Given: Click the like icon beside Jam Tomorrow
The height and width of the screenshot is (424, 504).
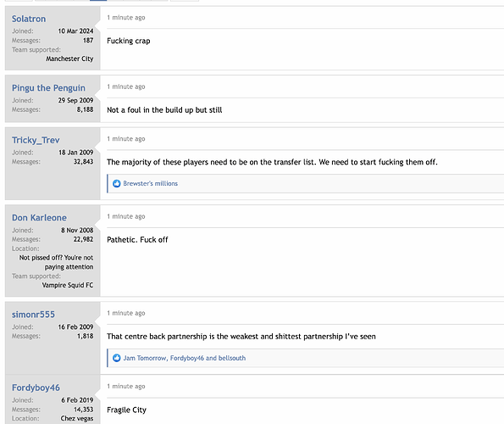Looking at the screenshot, I should 116,358.
